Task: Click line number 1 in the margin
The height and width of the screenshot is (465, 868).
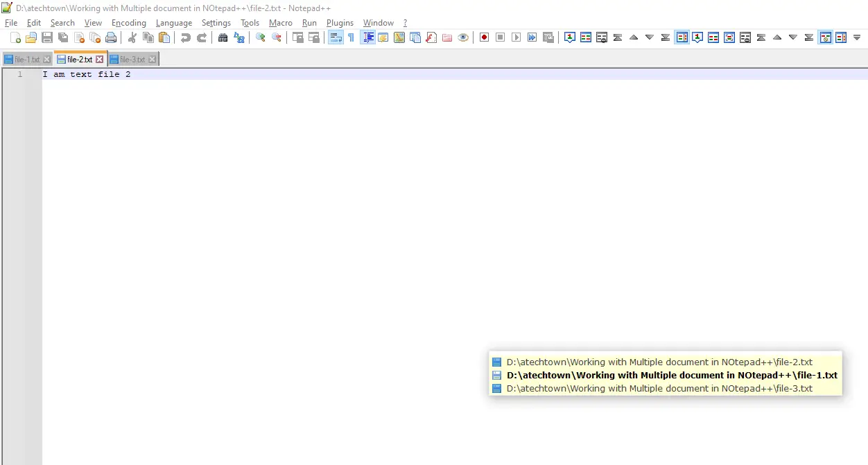Action: [x=20, y=74]
